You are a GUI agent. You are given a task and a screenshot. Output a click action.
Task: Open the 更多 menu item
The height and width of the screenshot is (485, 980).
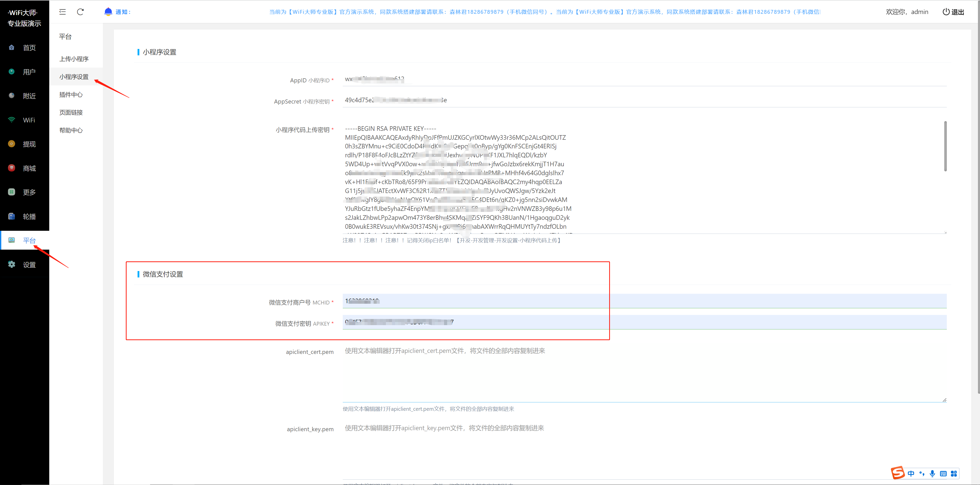click(25, 192)
